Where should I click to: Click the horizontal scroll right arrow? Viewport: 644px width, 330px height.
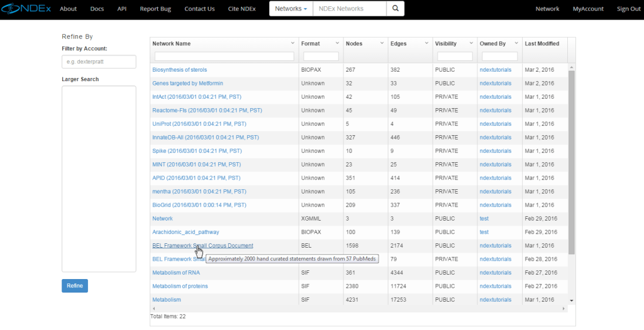(x=563, y=308)
